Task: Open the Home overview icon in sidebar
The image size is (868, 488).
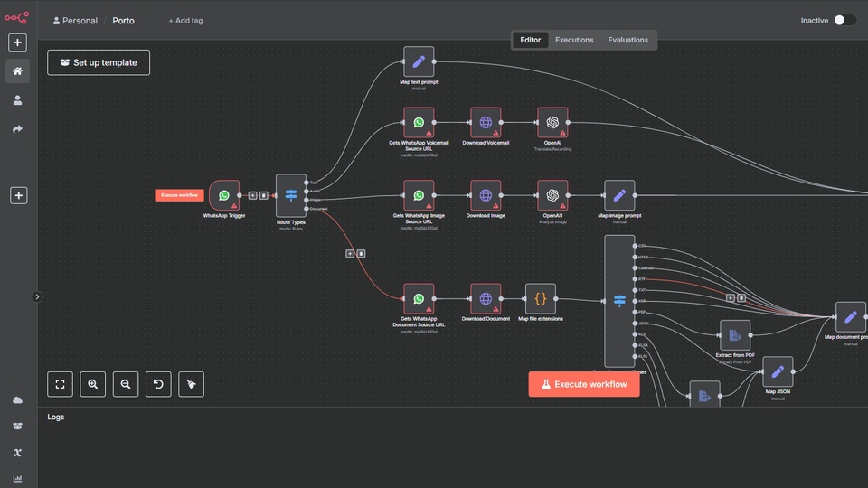Action: 18,71
